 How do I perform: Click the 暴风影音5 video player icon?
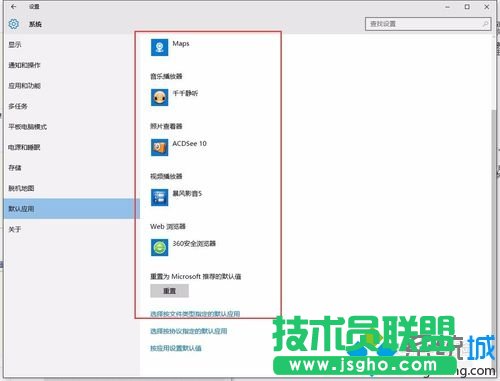[x=159, y=197]
